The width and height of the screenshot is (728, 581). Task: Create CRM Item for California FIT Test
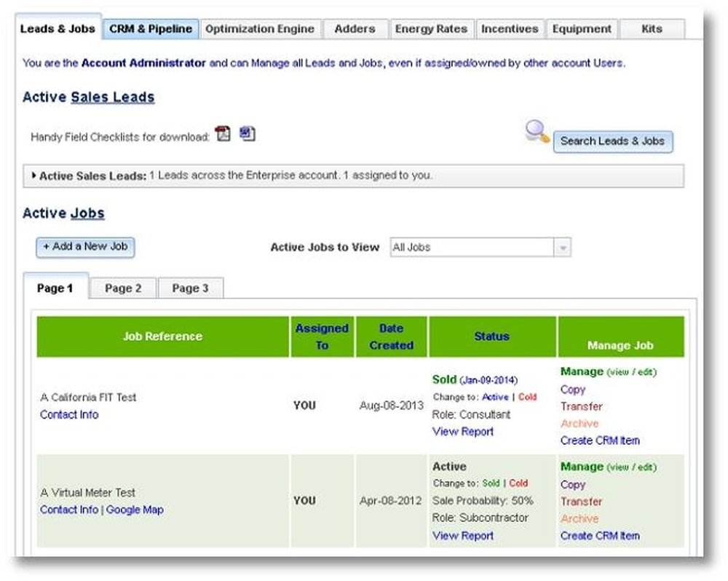coord(600,440)
